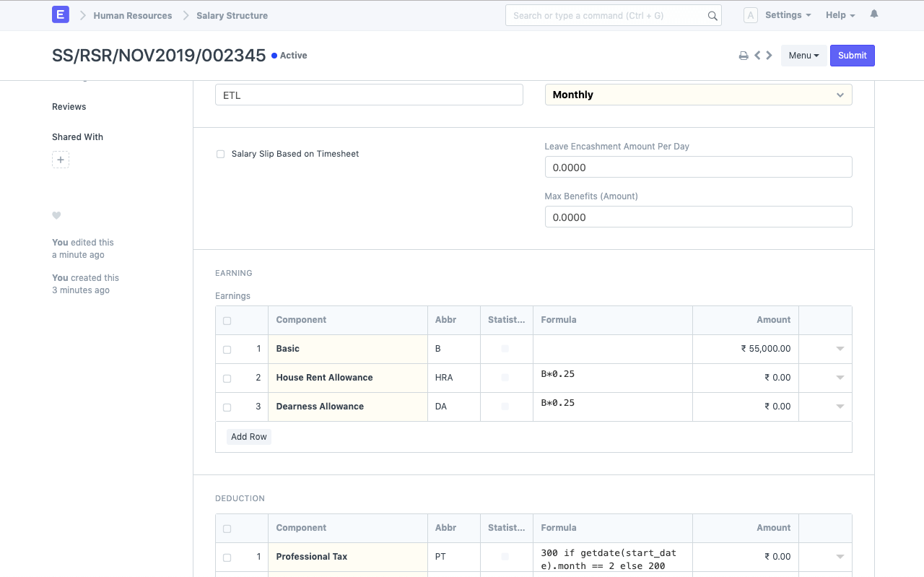Click the PT abbreviation cell
Screen dimensions: 924x577
[x=453, y=557]
